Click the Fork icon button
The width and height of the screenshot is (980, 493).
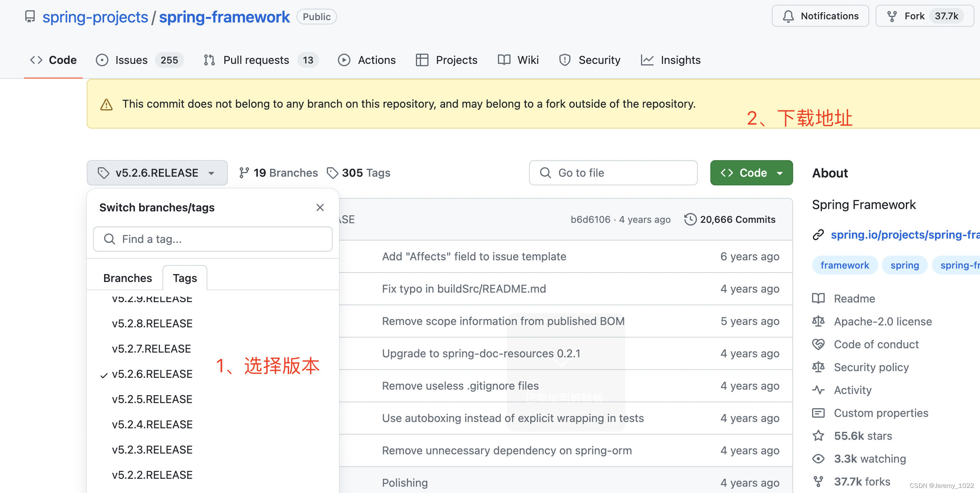pos(892,16)
